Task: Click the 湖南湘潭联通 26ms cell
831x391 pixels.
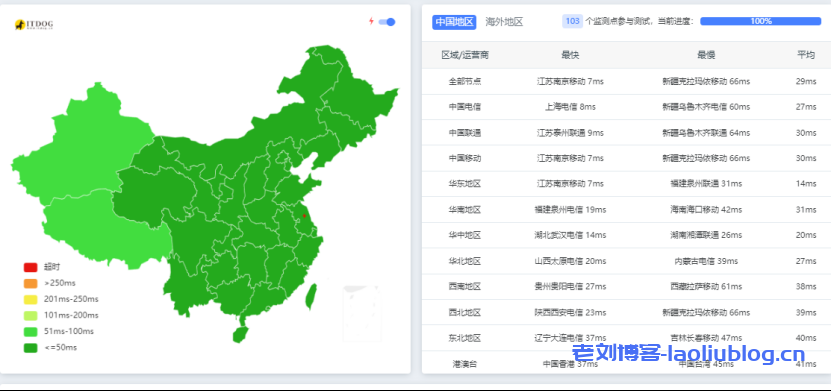Action: [x=706, y=235]
